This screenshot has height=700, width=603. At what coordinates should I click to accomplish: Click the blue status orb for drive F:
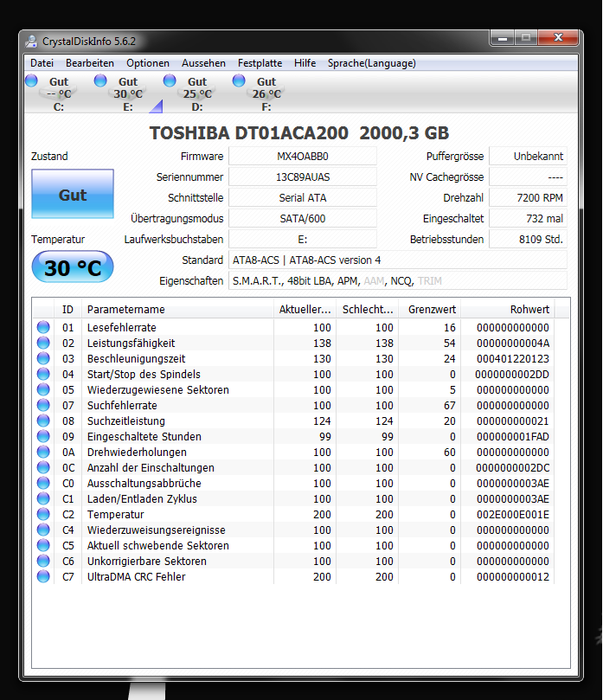239,80
